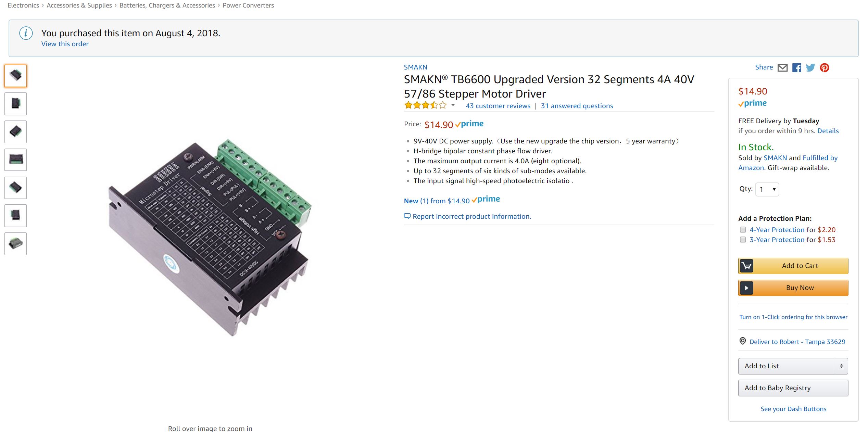Enable the 4-Year Protection checkbox
The image size is (868, 432).
pos(743,230)
